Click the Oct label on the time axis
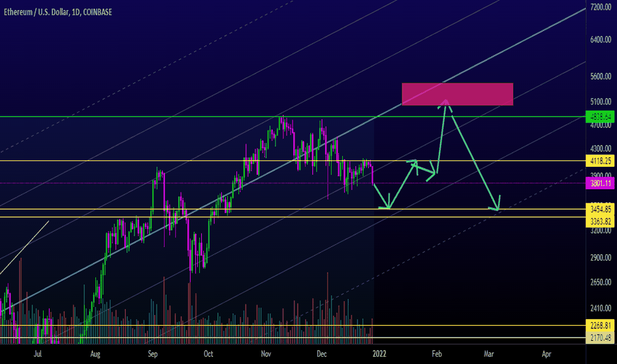617x364 pixels. [x=209, y=354]
